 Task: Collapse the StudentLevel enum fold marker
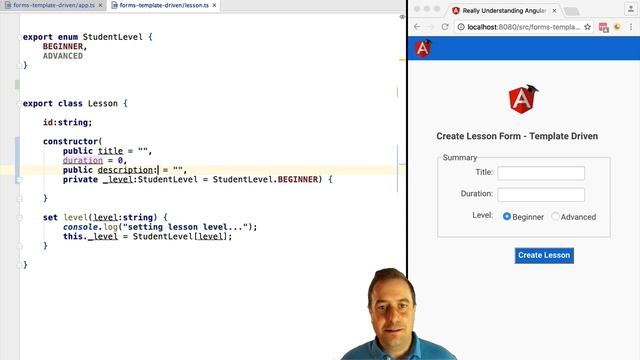coord(19,37)
